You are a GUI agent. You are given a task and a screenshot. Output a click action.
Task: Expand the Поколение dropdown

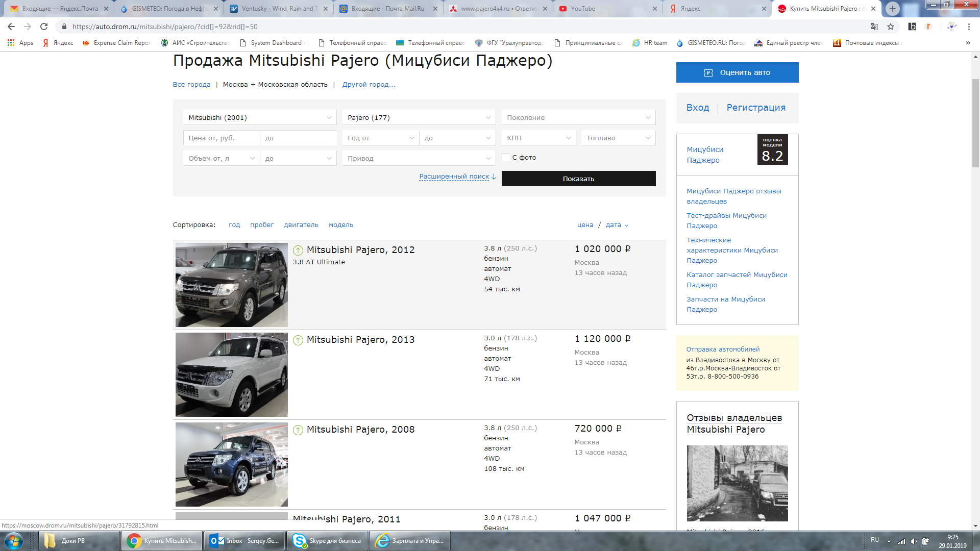[x=578, y=118]
